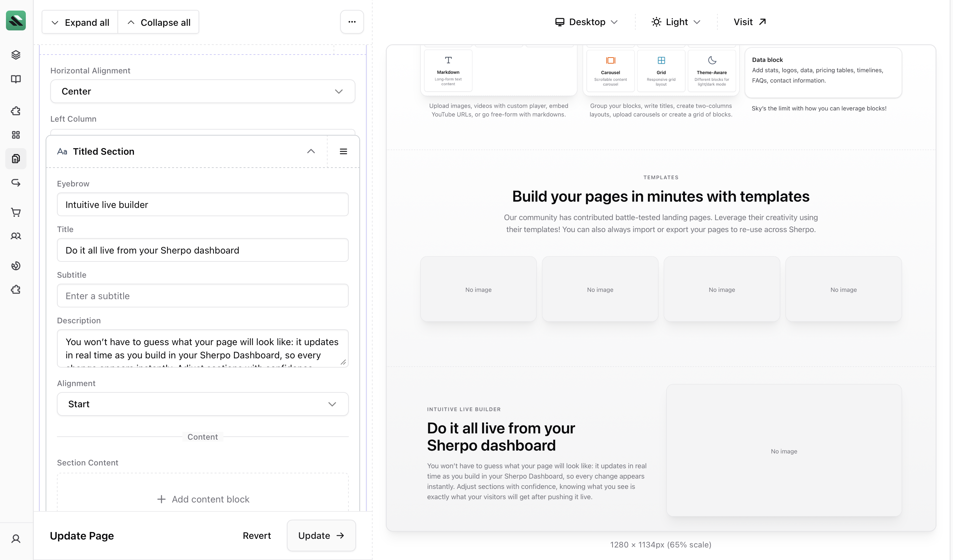This screenshot has width=953, height=560.
Task: Click the Subtitle input field
Action: click(202, 296)
